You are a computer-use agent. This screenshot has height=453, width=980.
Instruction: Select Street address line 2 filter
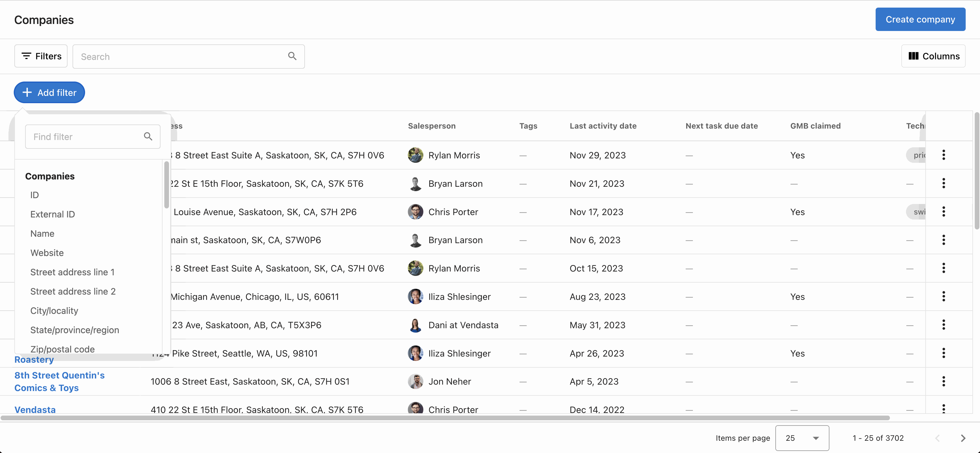coord(73,291)
